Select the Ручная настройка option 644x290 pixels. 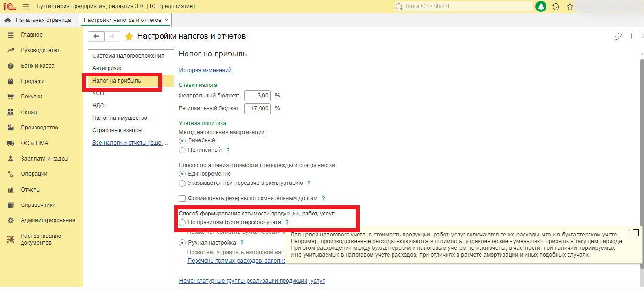pos(182,243)
